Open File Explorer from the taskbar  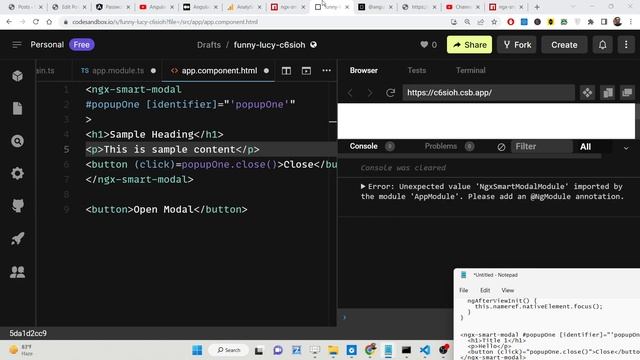tap(333, 350)
